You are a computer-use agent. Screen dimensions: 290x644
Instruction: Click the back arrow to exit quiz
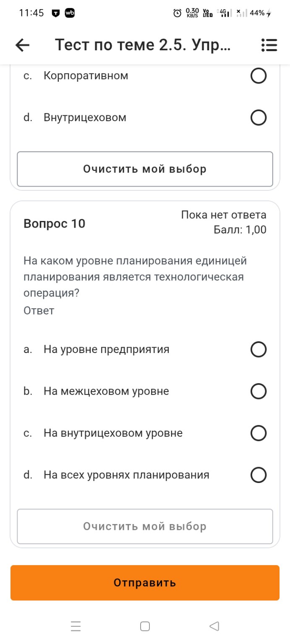(x=22, y=45)
